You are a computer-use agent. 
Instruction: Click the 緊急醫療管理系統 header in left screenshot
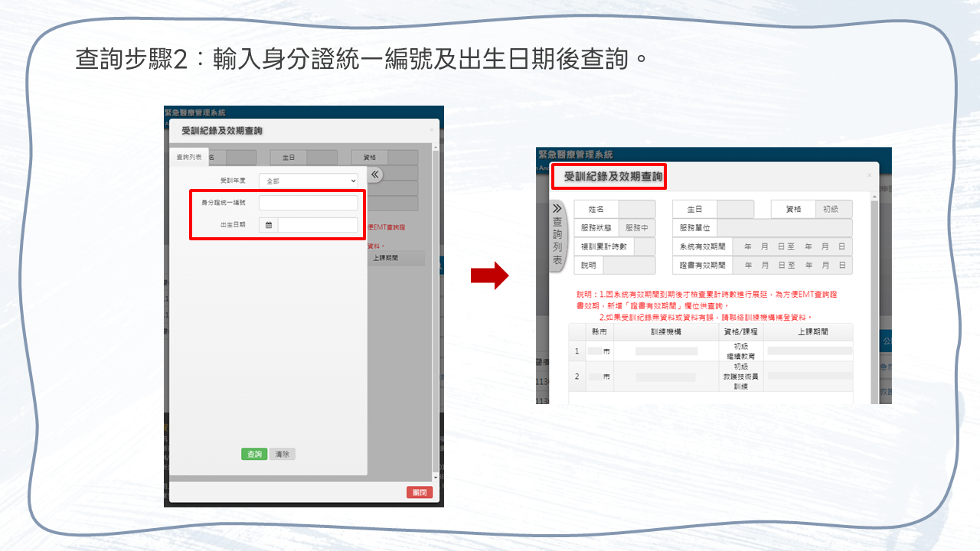point(195,112)
